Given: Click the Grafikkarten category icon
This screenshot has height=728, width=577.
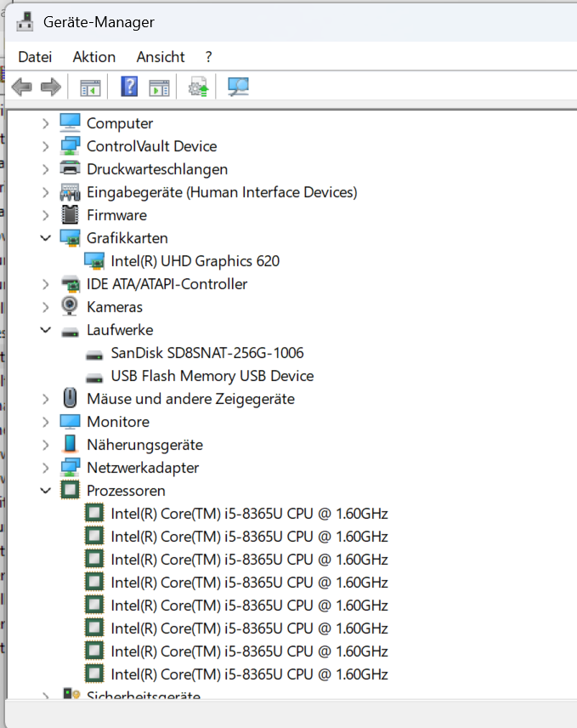Looking at the screenshot, I should tap(70, 238).
